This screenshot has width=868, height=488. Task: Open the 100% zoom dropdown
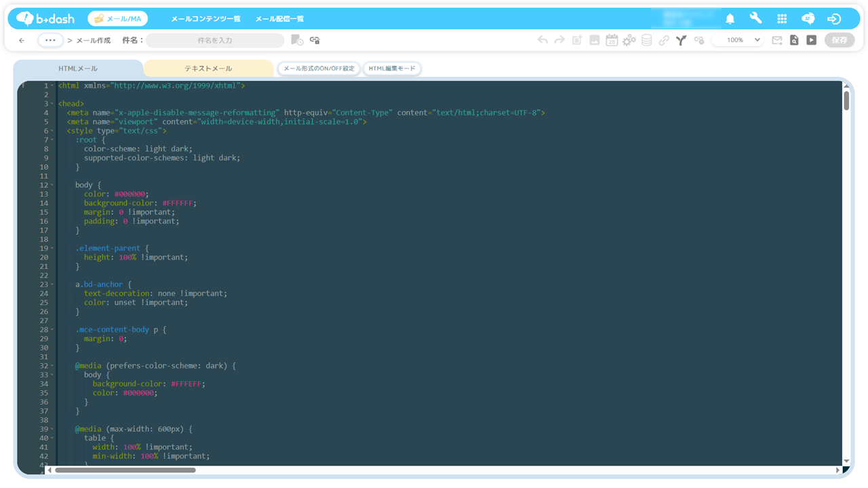(738, 41)
